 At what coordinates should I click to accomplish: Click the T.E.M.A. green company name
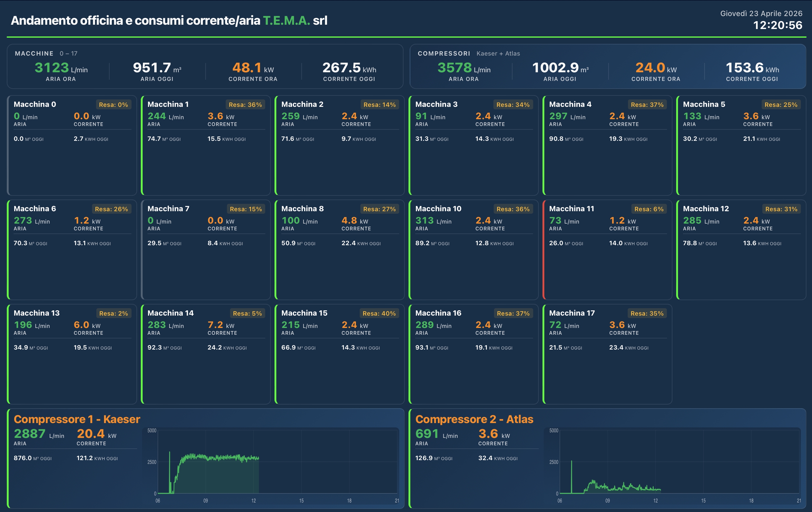click(x=286, y=21)
